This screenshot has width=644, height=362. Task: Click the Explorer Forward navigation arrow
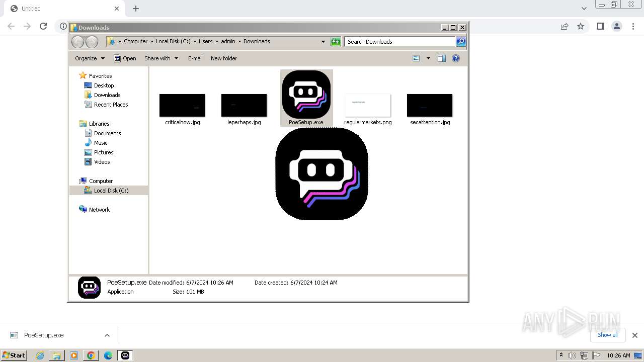[x=92, y=42]
